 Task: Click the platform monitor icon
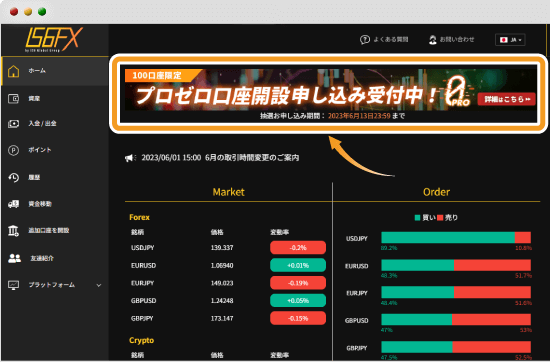[13, 285]
